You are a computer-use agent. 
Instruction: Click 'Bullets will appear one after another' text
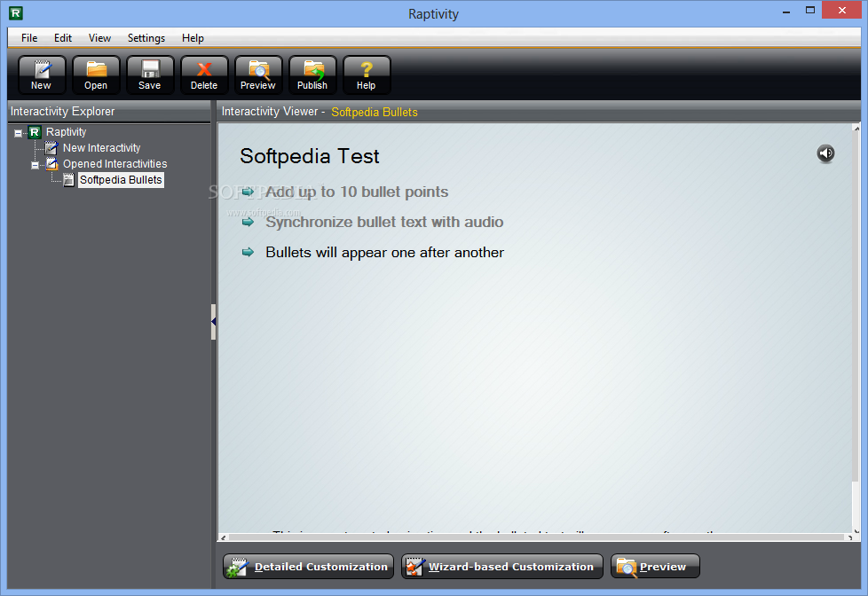[x=384, y=253]
